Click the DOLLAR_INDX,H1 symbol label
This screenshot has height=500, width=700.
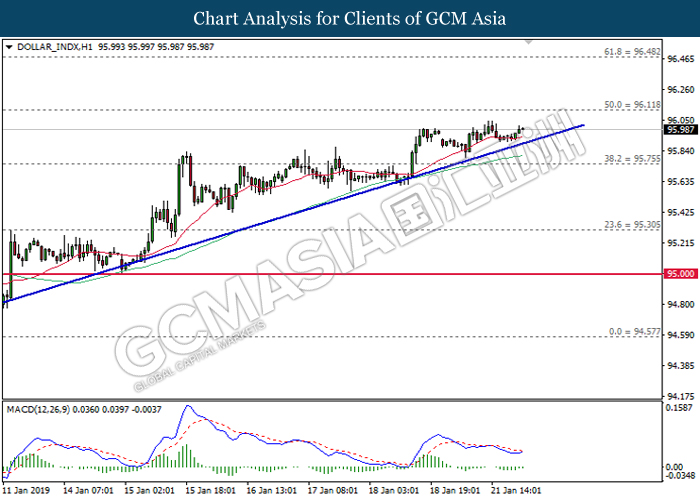tap(54, 47)
